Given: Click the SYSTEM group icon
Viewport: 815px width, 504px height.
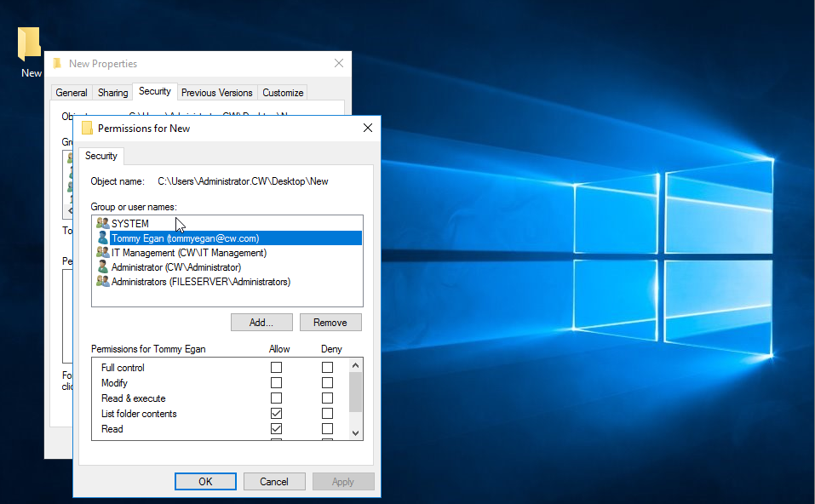Looking at the screenshot, I should point(103,224).
